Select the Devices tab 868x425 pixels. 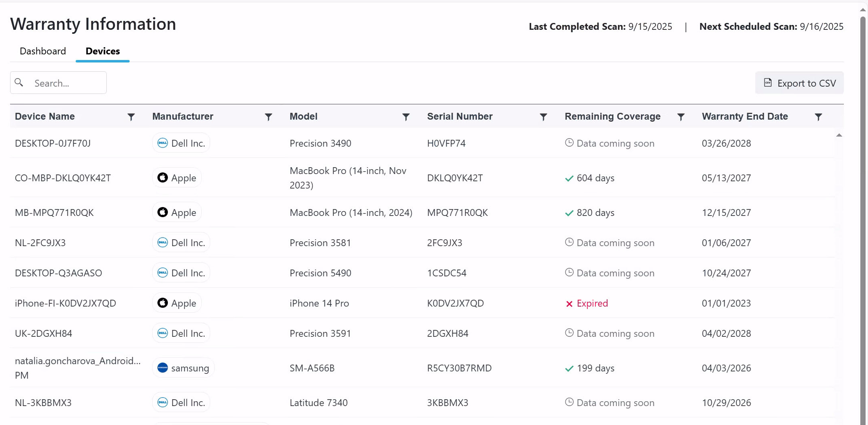coord(103,51)
